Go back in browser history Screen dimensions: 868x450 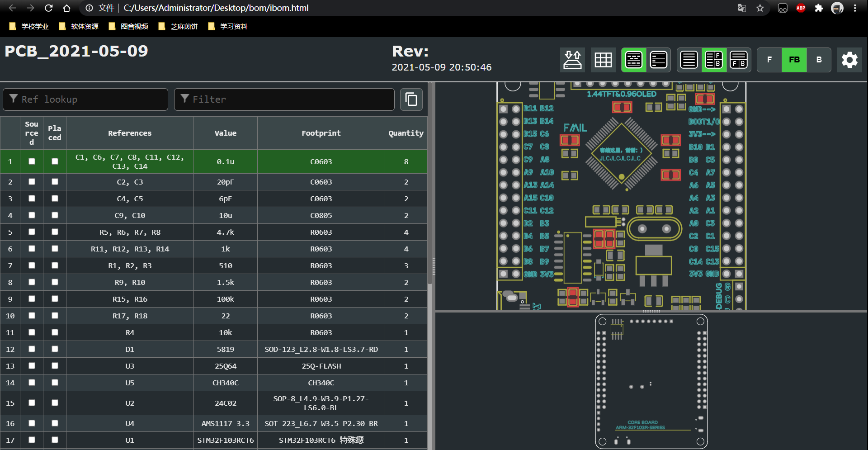point(12,8)
